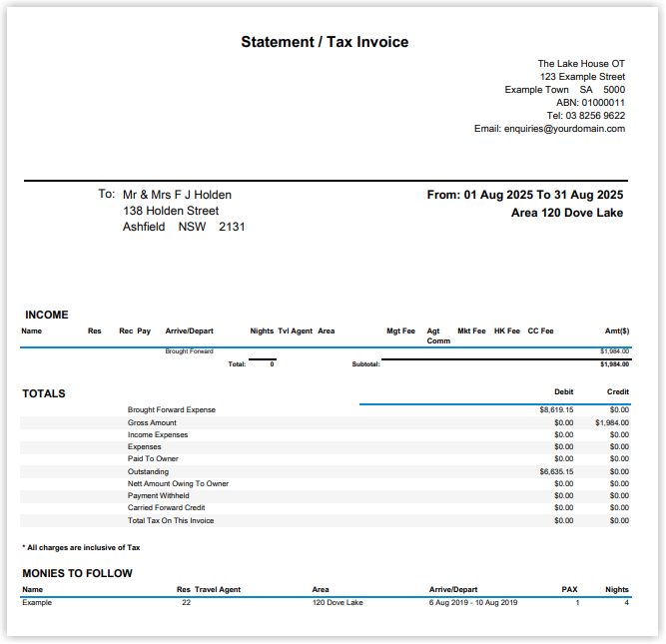666x644 pixels.
Task: Click reservation number 22
Action: 186,603
